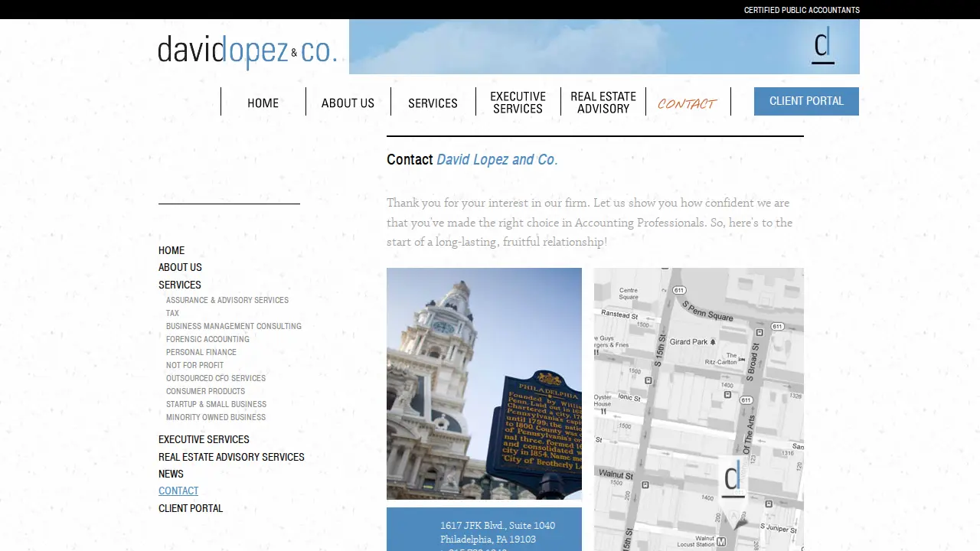Screen dimensions: 980x551
Task: Open NEWS in the sidebar menu
Action: tap(171, 474)
